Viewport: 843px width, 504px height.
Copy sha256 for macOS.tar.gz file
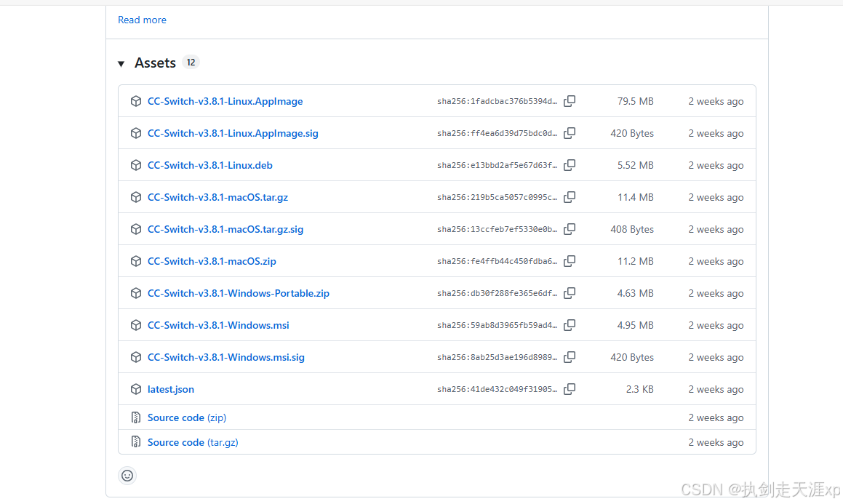[x=570, y=197]
